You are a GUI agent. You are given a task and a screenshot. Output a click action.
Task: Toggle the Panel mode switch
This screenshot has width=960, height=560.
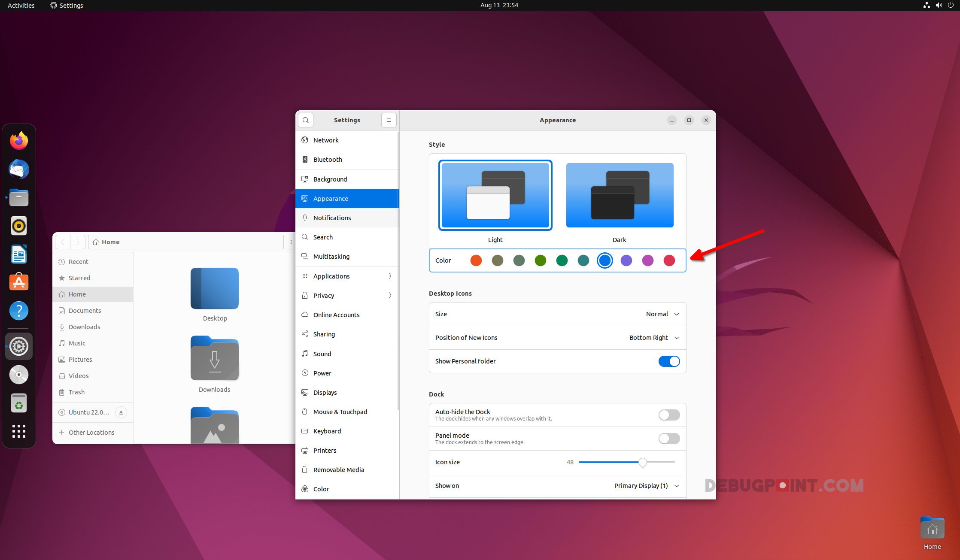668,439
